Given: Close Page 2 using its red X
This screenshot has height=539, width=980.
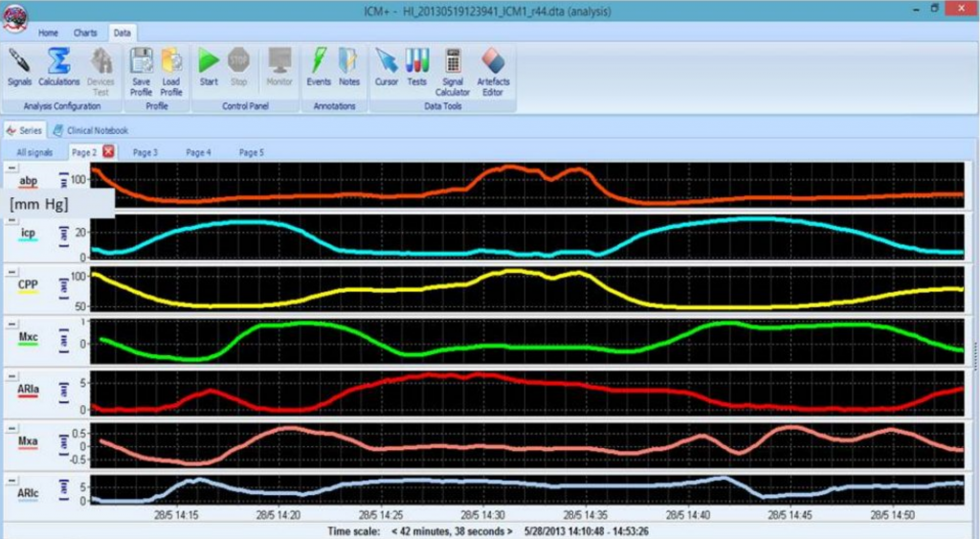Looking at the screenshot, I should pos(108,151).
